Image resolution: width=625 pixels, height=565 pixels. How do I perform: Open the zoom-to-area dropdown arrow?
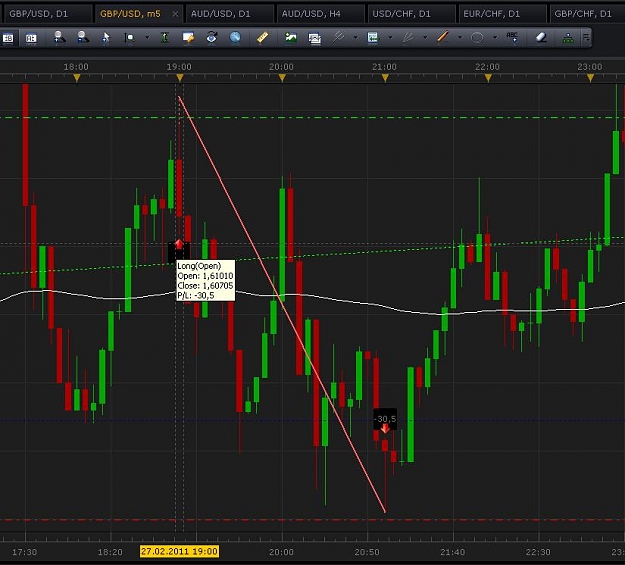[147, 37]
